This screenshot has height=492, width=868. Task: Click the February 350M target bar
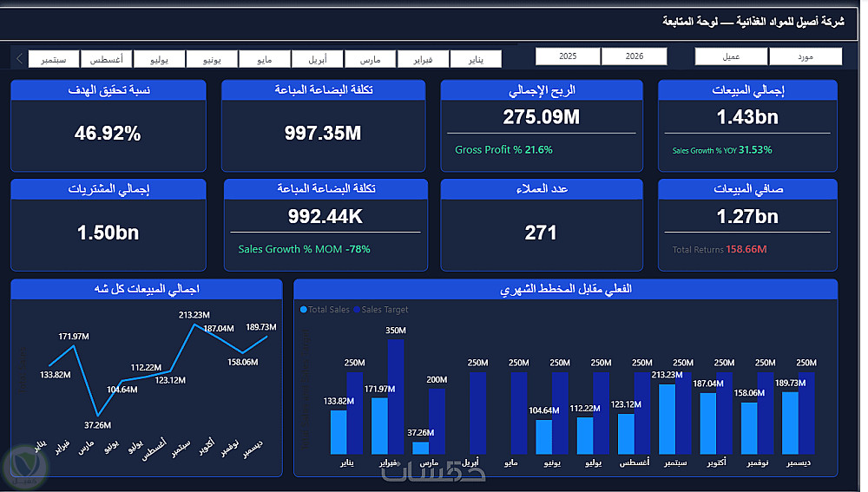click(396, 397)
